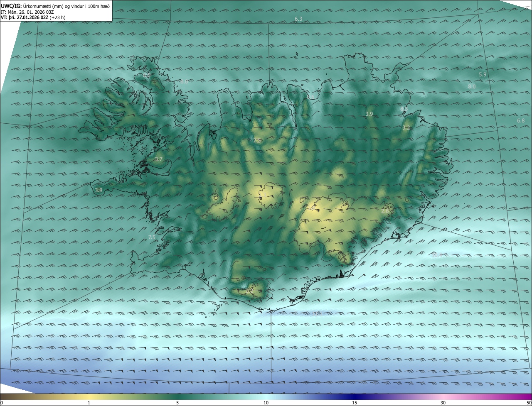Click the color scale tick label 50
Screen dimensions: 532x406
click(529, 403)
